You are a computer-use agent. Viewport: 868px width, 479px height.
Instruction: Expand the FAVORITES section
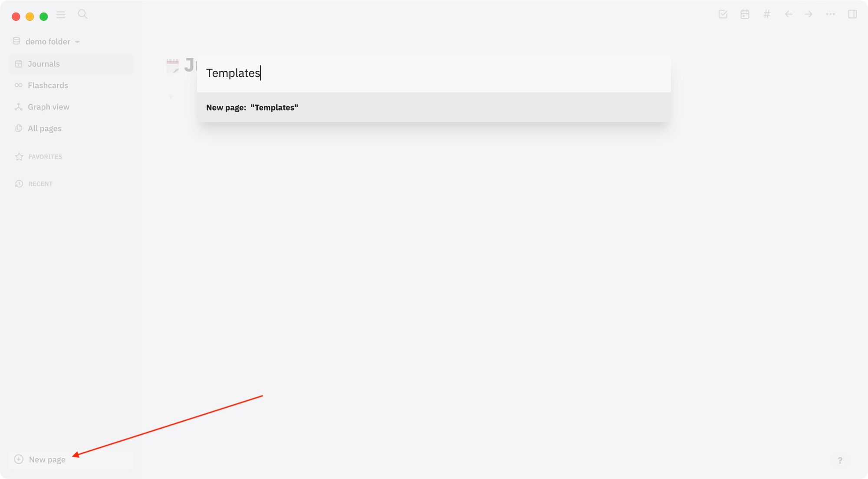pyautogui.click(x=45, y=156)
